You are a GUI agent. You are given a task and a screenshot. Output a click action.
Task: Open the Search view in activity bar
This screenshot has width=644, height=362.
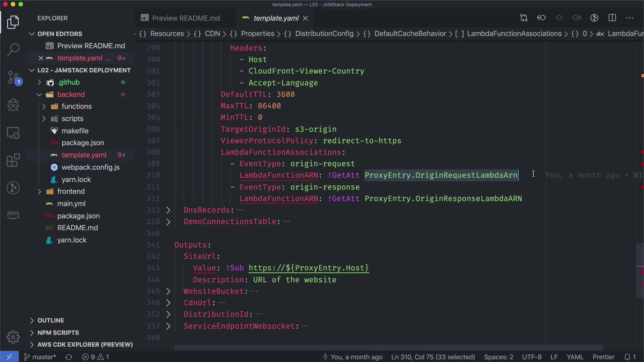point(13,50)
